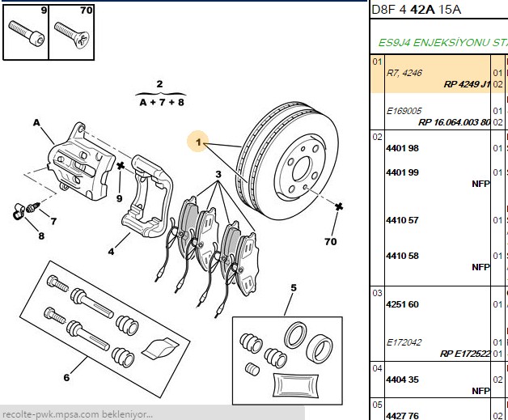
Task: Click callout number 2 above A + 7 + 8
Action: pos(159,84)
